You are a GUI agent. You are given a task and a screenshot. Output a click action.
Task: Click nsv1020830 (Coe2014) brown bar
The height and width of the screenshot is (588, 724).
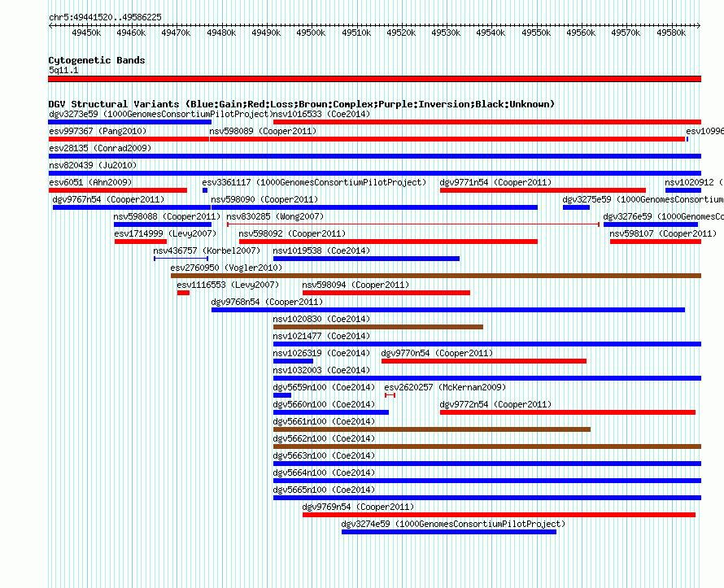[378, 327]
